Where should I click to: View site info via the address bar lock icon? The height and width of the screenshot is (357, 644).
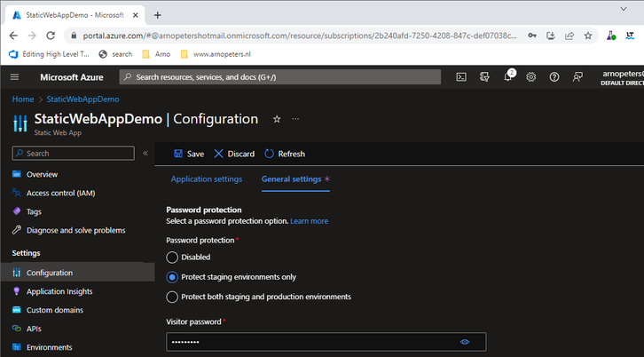click(74, 36)
